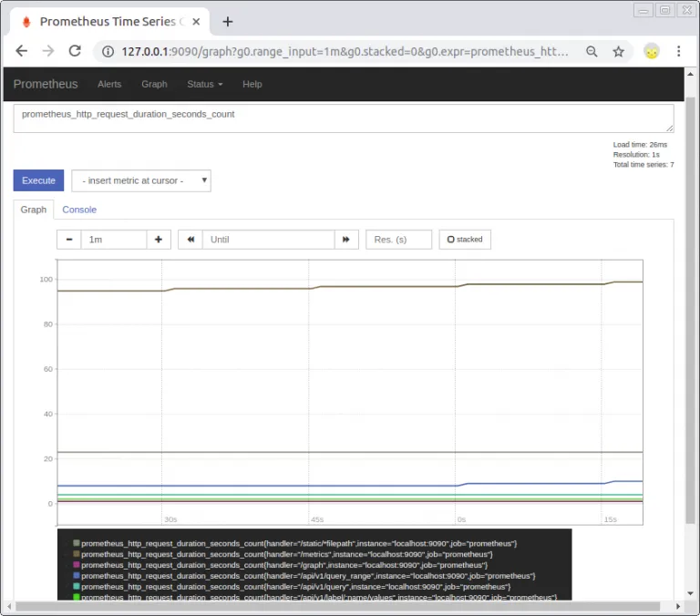Go back with the browser back arrow
The height and width of the screenshot is (616, 700).
click(22, 51)
